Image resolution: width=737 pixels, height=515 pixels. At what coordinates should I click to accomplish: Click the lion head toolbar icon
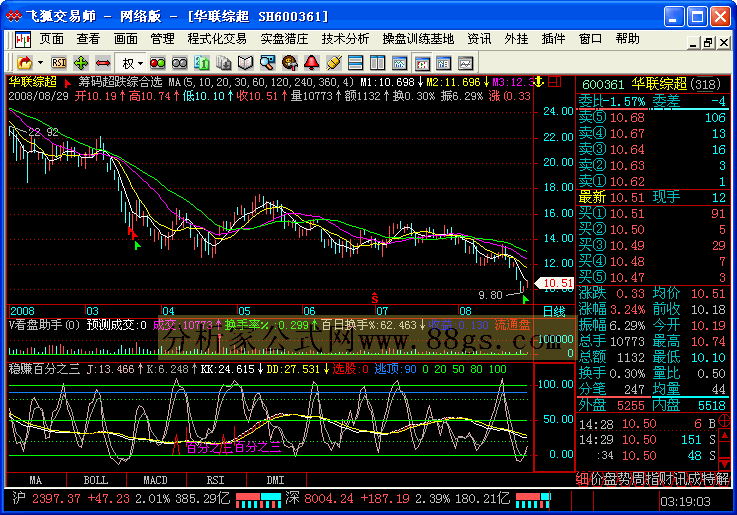[x=290, y=62]
